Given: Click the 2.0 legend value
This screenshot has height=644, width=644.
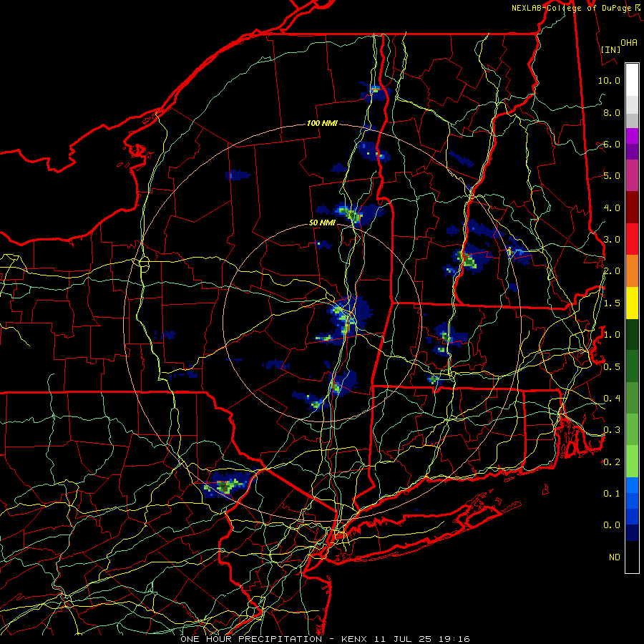Looking at the screenshot, I should 612,271.
